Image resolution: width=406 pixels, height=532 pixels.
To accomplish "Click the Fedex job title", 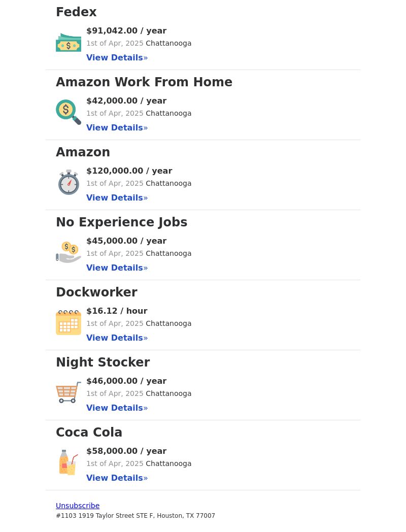I will coord(76,12).
